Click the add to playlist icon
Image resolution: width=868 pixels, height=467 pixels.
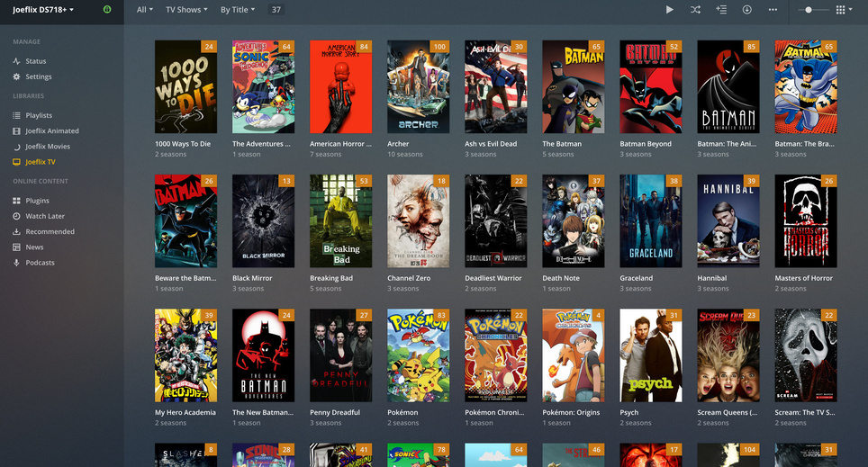coord(721,9)
